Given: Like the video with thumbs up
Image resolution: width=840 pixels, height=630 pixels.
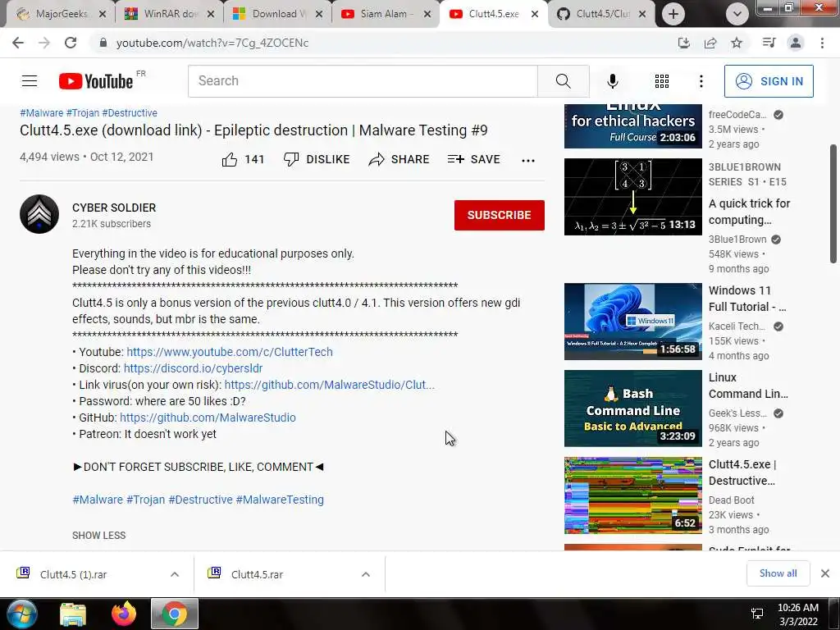Looking at the screenshot, I should 243,159.
